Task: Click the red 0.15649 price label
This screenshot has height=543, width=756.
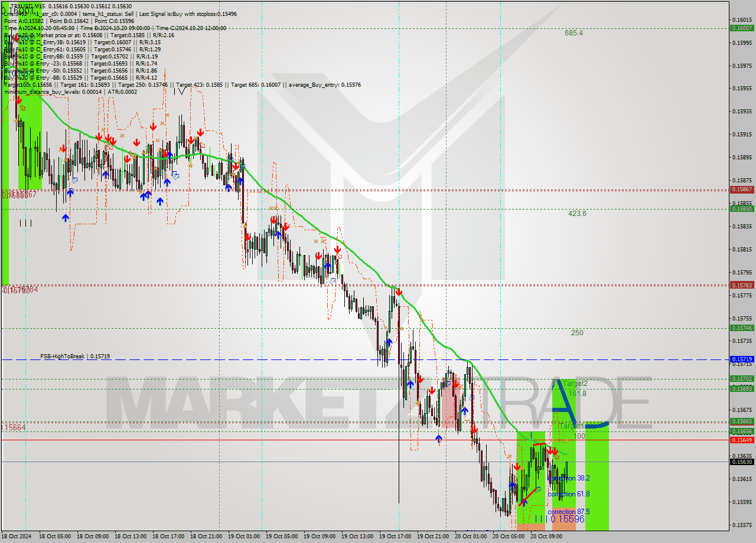Action: pos(742,440)
